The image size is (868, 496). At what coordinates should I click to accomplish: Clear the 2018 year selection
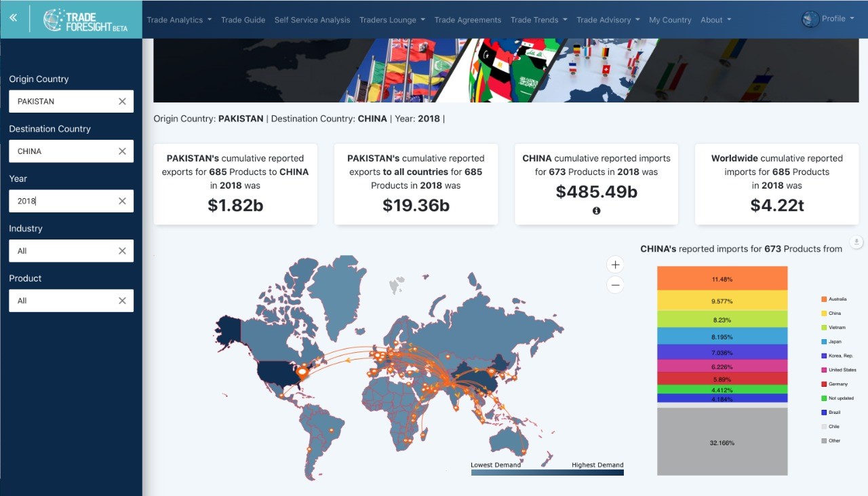pyautogui.click(x=122, y=201)
